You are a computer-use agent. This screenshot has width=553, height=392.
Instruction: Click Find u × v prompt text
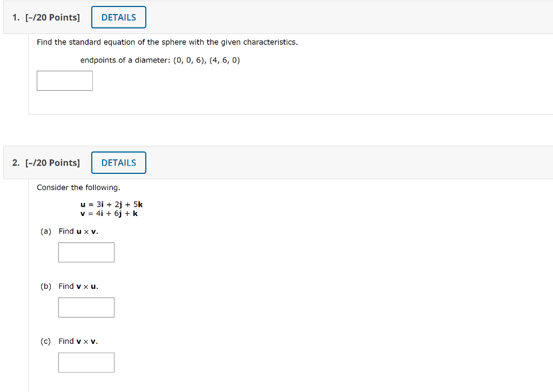(78, 231)
